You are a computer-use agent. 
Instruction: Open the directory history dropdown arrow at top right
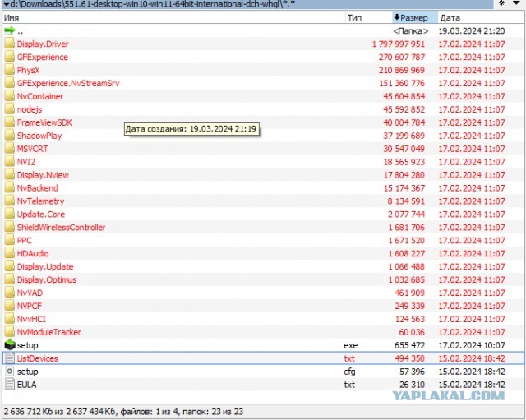tap(517, 3)
